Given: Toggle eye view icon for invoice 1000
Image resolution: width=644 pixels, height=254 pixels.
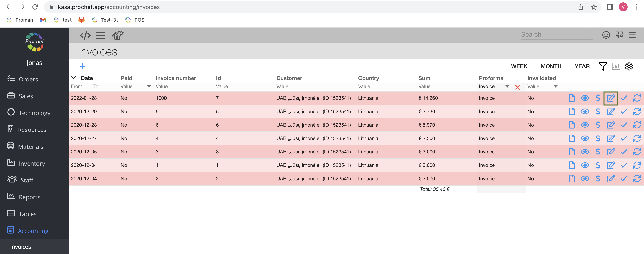Looking at the screenshot, I should coord(585,98).
